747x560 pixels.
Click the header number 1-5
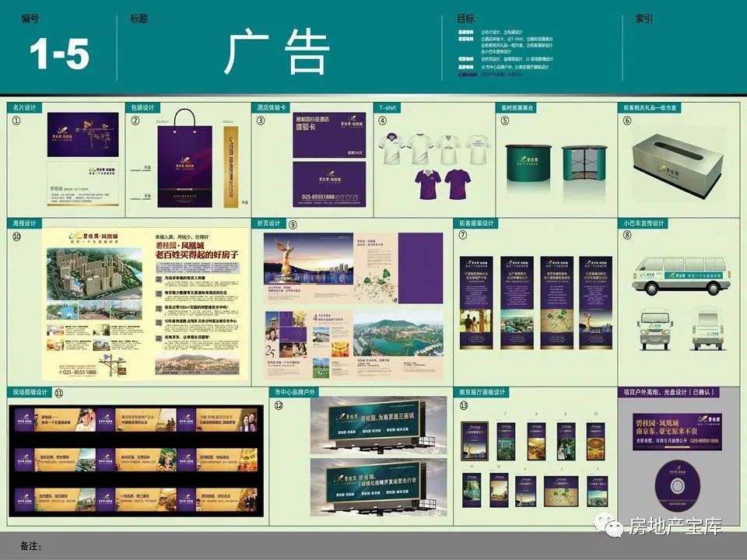click(60, 54)
